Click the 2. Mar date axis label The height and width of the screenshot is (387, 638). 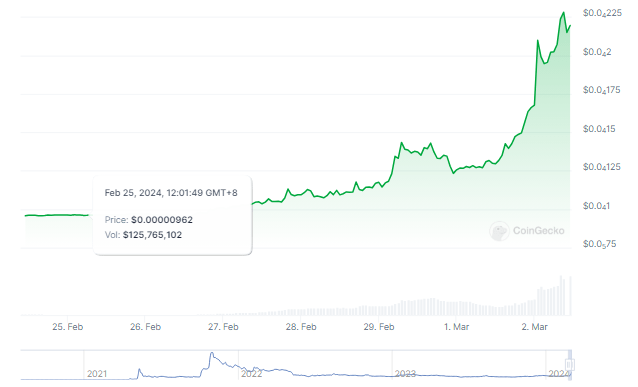pyautogui.click(x=535, y=327)
